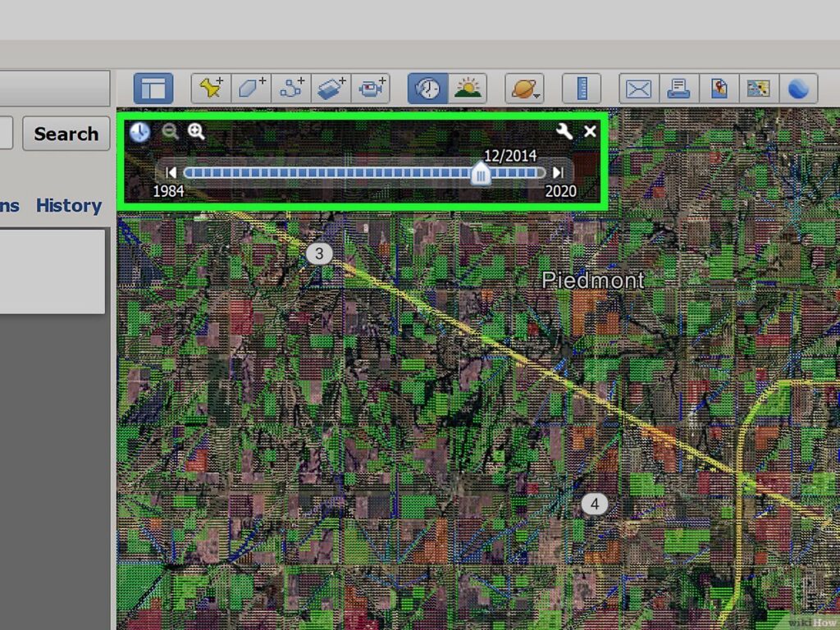
Task: Select the 12/2014 timeline slider handle
Action: (481, 173)
